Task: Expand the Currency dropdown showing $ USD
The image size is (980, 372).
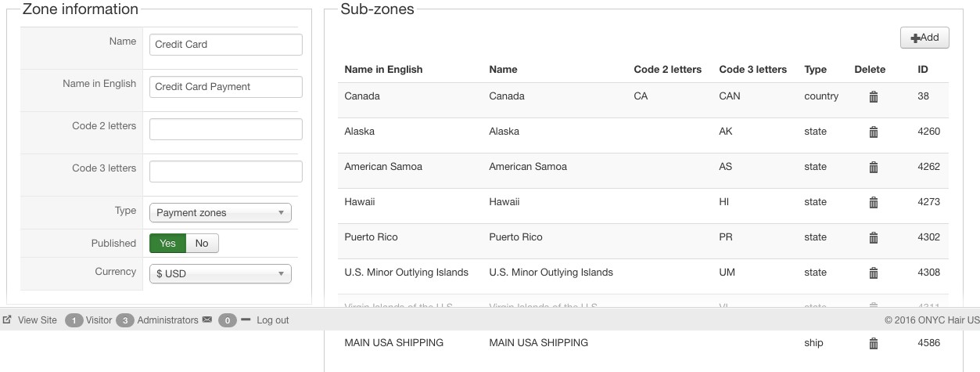Action: tap(220, 274)
